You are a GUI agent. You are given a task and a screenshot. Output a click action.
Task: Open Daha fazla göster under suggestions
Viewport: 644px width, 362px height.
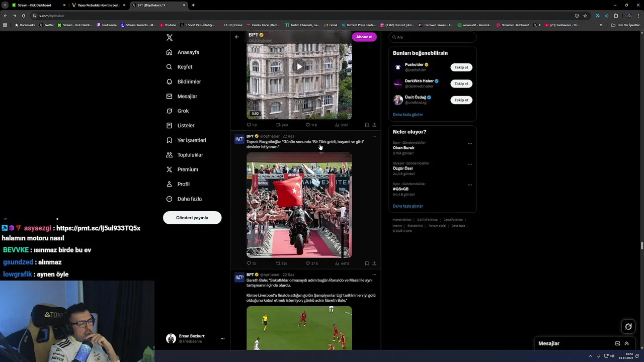pos(408,115)
